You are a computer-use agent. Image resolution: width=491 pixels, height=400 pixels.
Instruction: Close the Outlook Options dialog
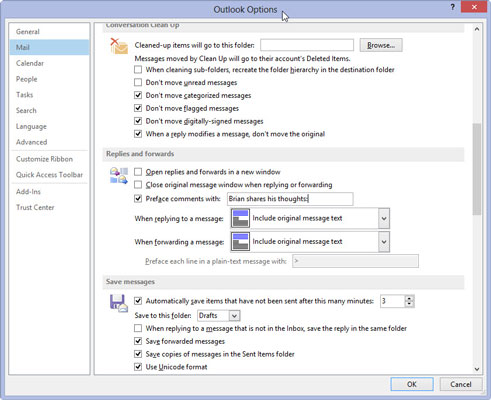click(474, 7)
